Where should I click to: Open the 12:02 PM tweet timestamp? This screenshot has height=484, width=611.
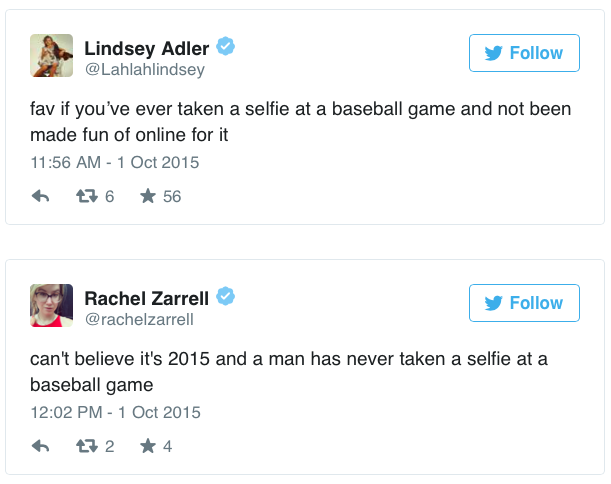click(114, 412)
